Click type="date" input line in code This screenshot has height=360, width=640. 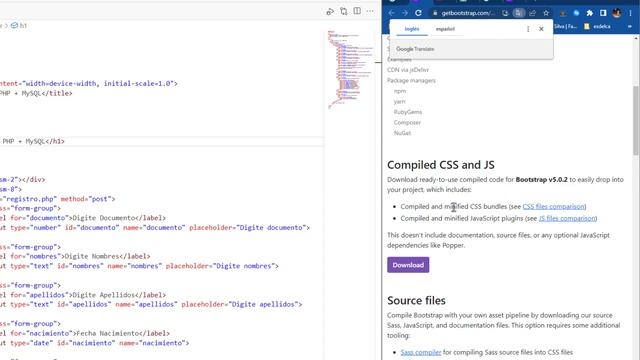coord(94,343)
